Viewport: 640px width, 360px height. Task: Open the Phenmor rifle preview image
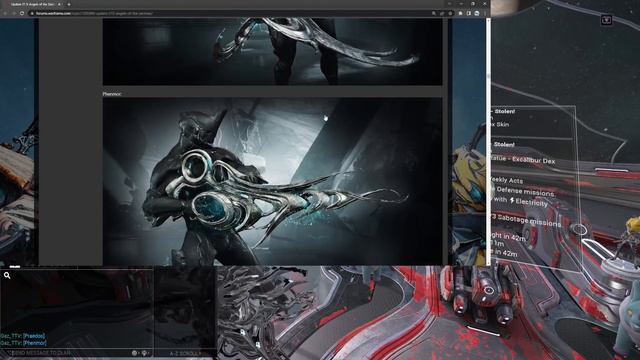[x=272, y=182]
